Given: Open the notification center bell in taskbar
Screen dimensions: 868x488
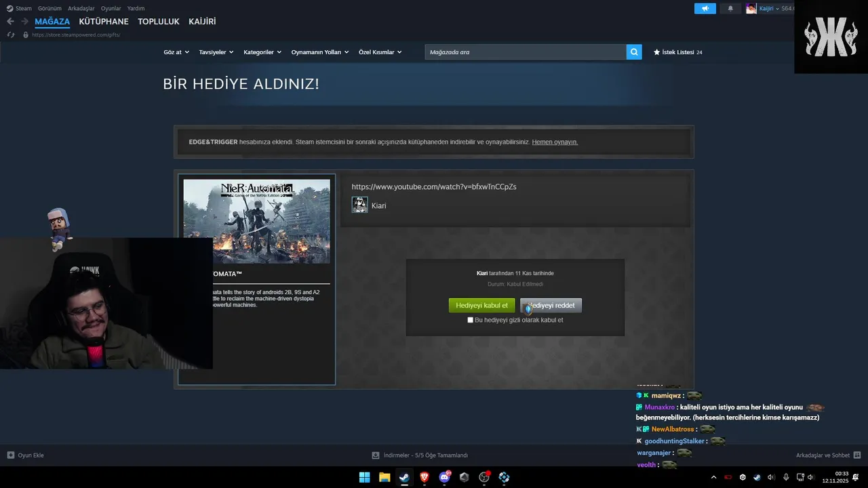Looking at the screenshot, I should pyautogui.click(x=856, y=477).
